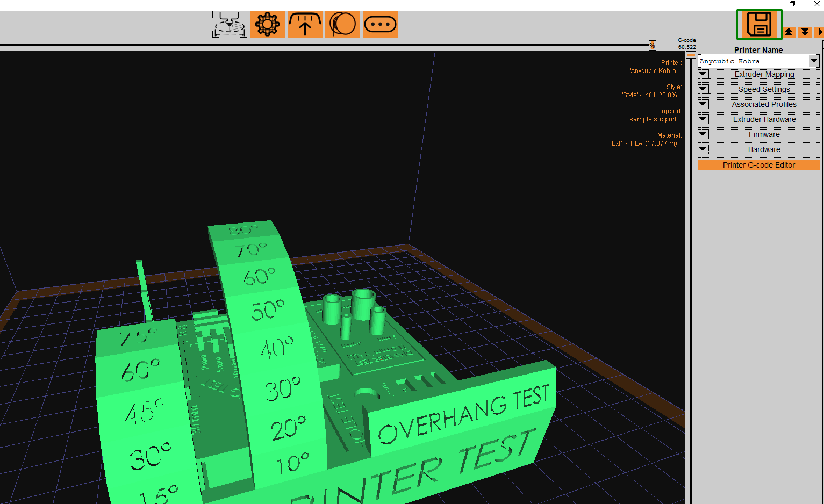Expand the Speed Settings section arrow

pyautogui.click(x=703, y=89)
